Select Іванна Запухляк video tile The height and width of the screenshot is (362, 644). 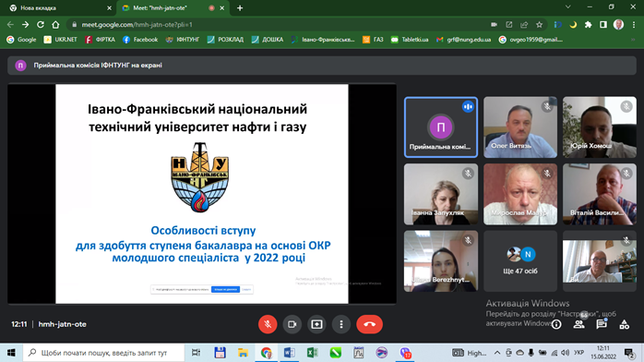click(x=441, y=194)
